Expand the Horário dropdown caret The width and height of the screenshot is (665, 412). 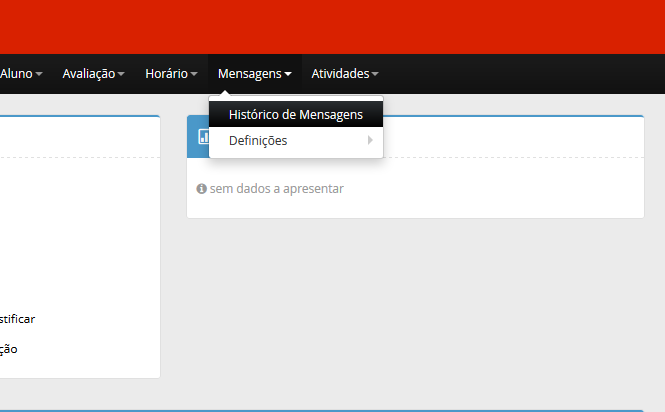click(194, 74)
